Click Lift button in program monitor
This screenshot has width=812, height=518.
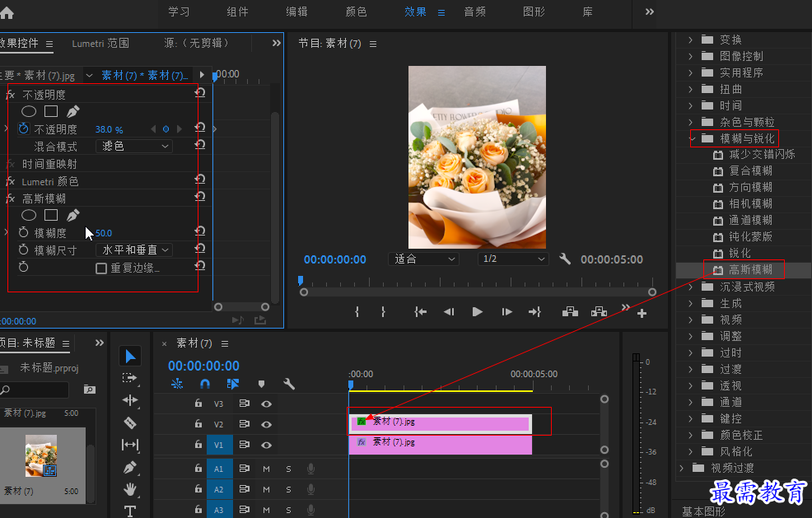570,311
